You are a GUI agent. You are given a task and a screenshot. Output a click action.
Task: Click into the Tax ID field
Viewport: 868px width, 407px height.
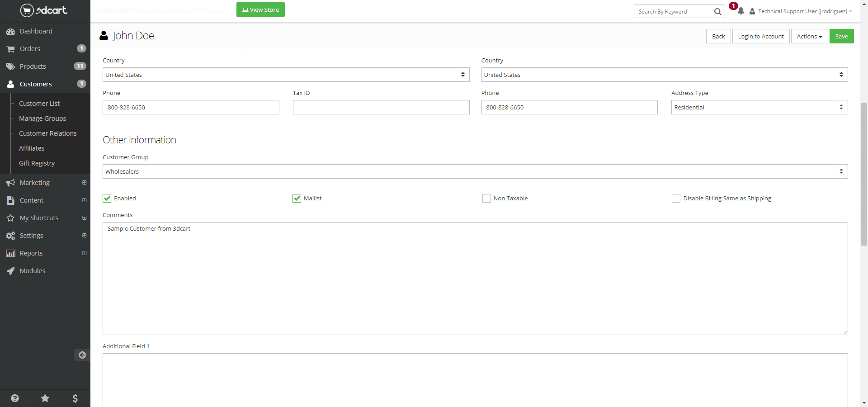[381, 107]
